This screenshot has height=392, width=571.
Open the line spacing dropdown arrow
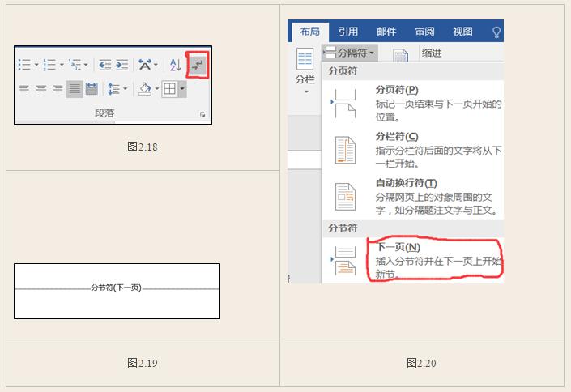click(126, 88)
